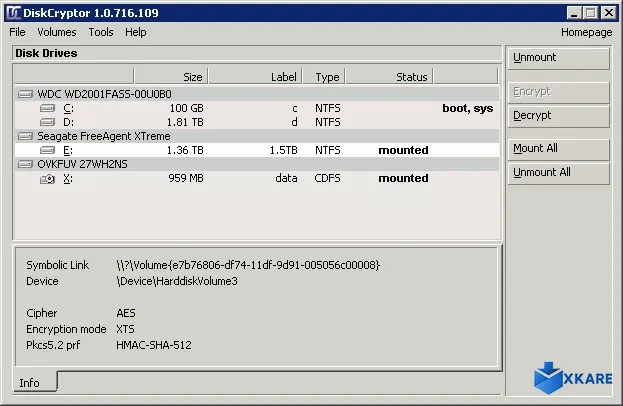Click the mounted status of drive E:
The image size is (623, 406).
[403, 150]
